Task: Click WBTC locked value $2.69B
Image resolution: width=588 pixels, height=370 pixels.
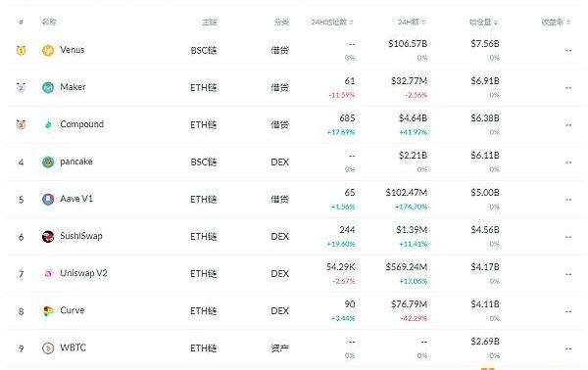Action: tap(485, 342)
